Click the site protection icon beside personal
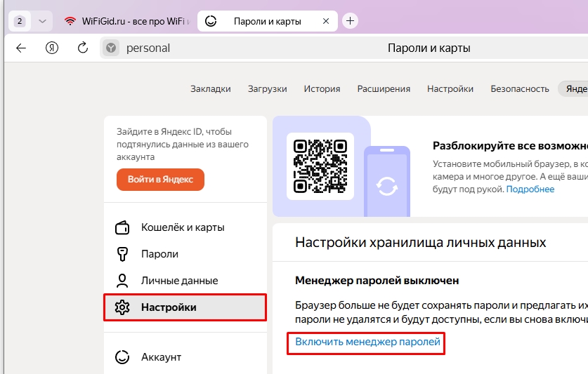Screen dimensions: 588x374 (x=111, y=48)
